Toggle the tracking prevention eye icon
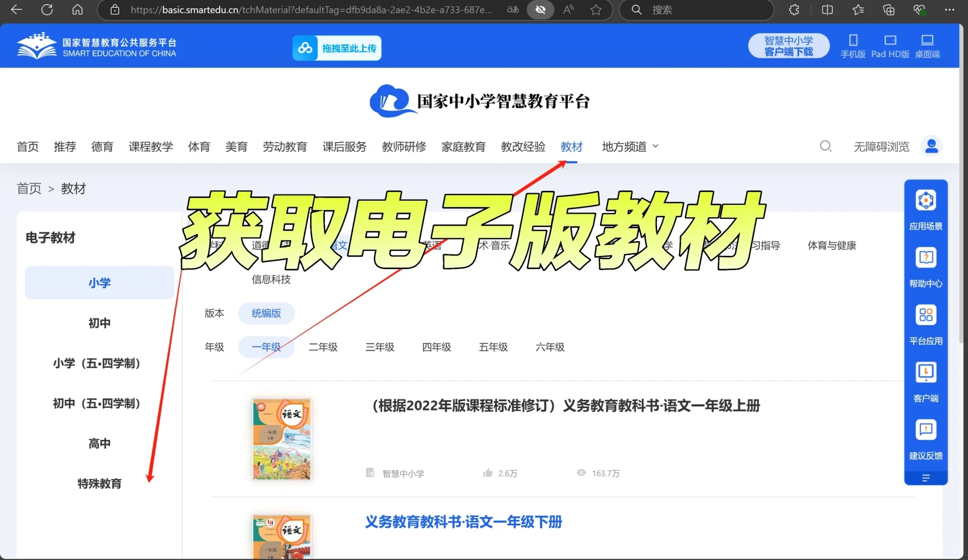The height and width of the screenshot is (560, 968). [x=540, y=9]
